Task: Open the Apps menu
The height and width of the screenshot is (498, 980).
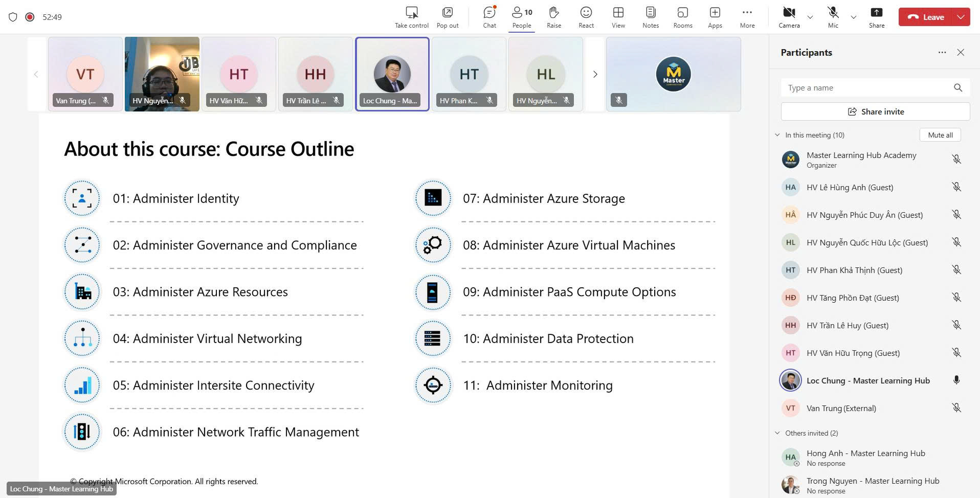Action: 715,17
